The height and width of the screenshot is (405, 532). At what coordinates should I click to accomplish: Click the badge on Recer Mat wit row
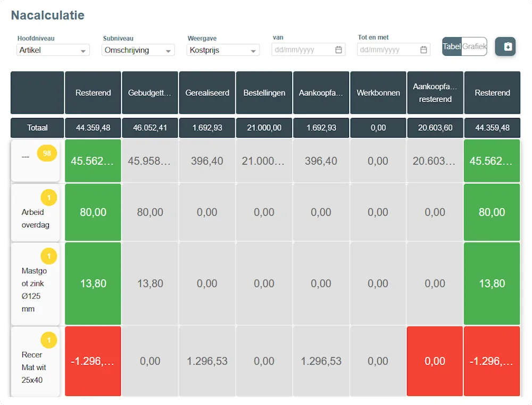[49, 340]
